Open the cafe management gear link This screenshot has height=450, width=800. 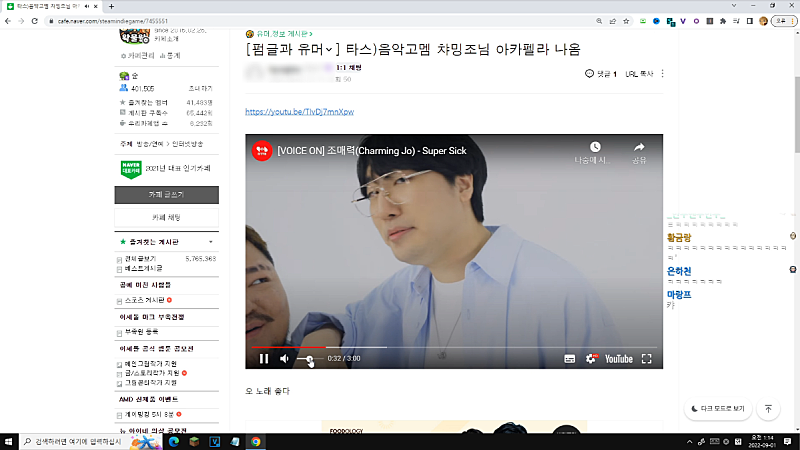coord(137,56)
